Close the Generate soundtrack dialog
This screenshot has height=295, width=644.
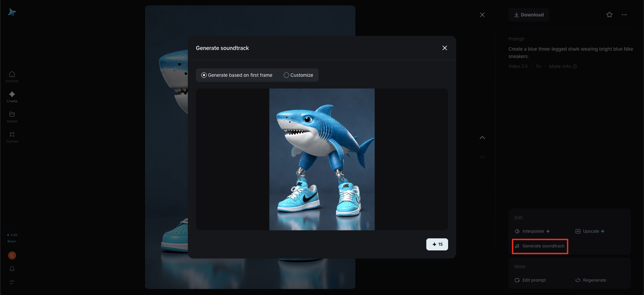point(445,48)
